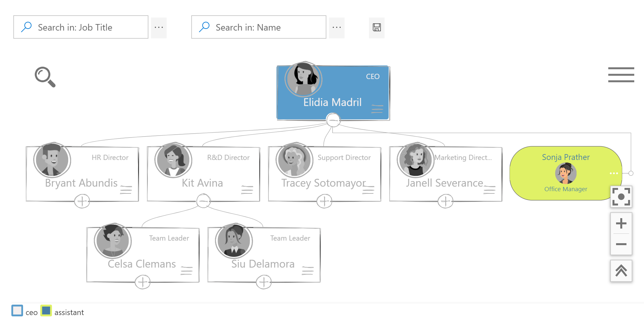Enable the ceo legend checkbox

[17, 311]
